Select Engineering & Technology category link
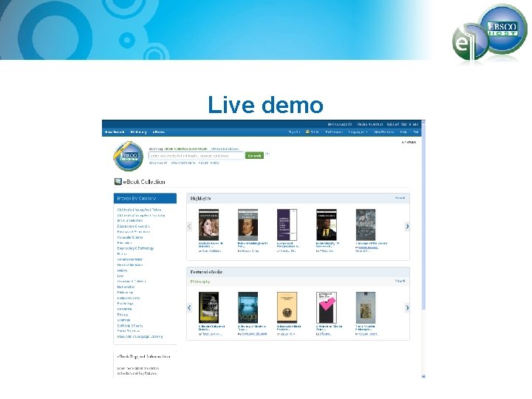 [x=135, y=248]
